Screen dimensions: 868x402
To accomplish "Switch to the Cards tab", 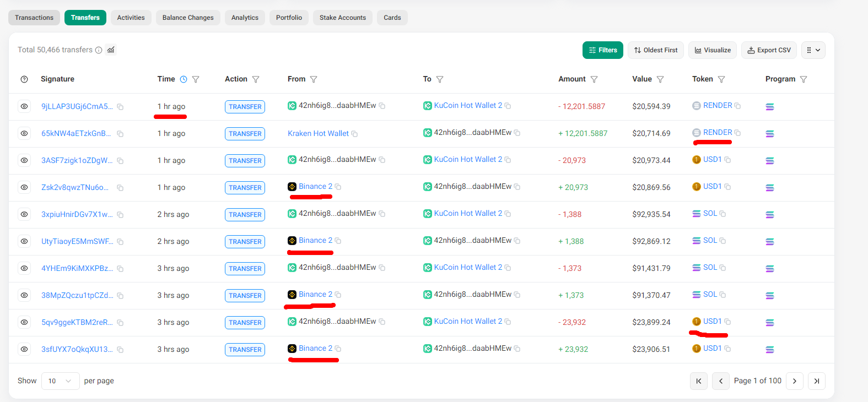I will (x=392, y=18).
